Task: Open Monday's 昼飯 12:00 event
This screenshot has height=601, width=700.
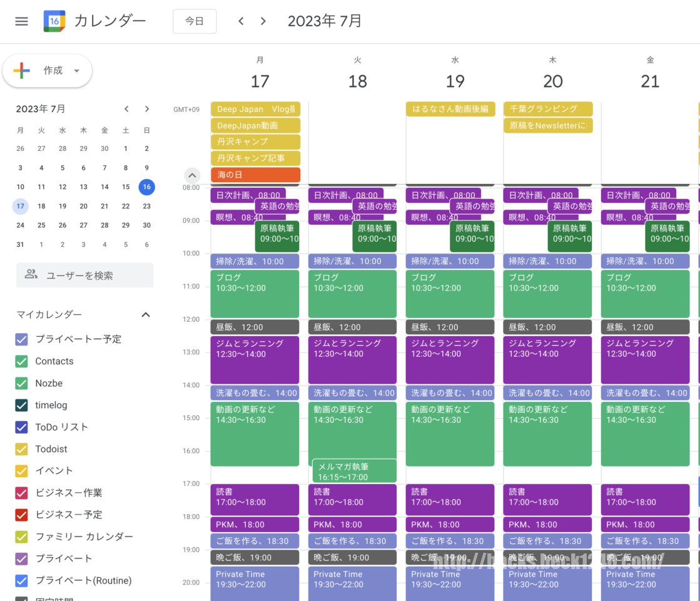Action: (x=255, y=327)
